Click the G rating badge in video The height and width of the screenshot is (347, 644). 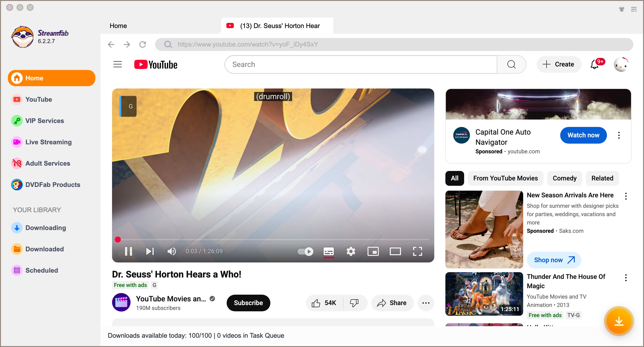click(x=128, y=106)
